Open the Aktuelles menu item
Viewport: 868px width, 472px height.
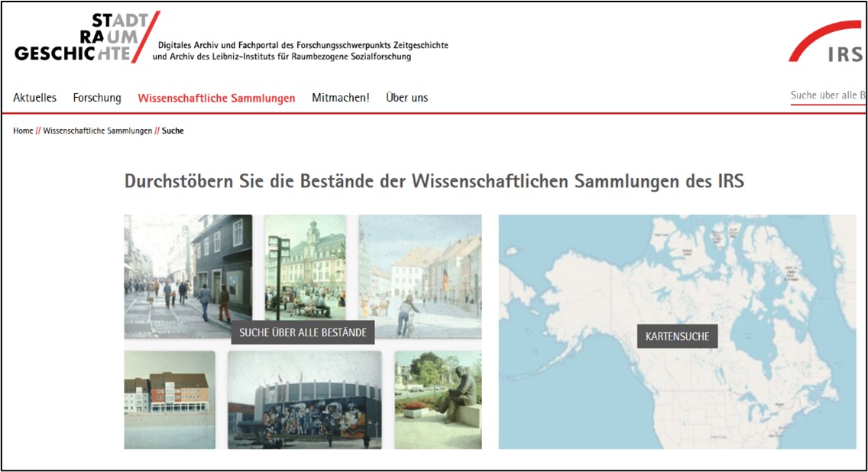pos(34,98)
